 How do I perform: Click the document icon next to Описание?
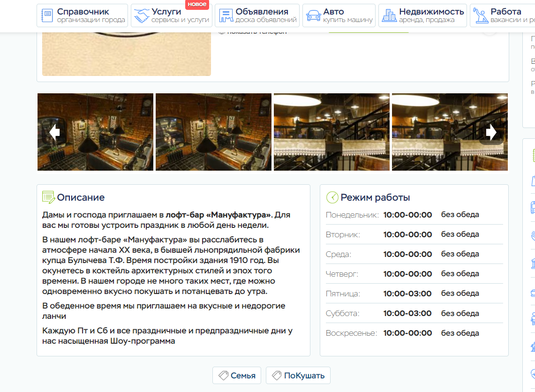(x=48, y=197)
